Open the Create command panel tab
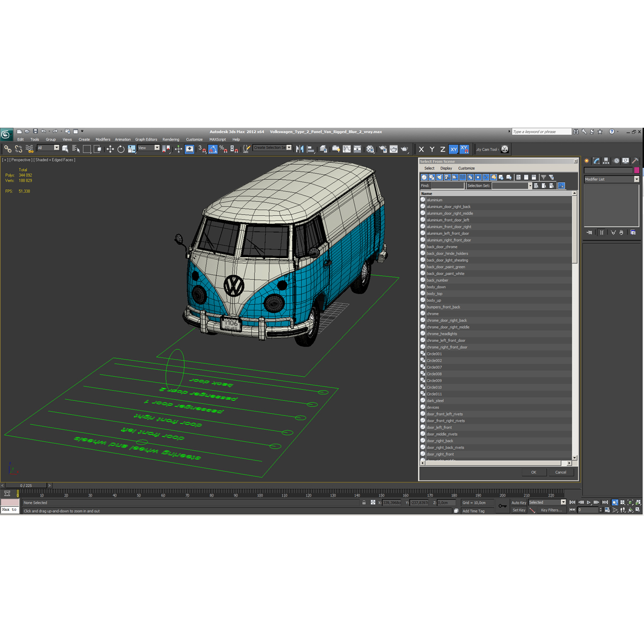644x644 pixels. pyautogui.click(x=587, y=160)
